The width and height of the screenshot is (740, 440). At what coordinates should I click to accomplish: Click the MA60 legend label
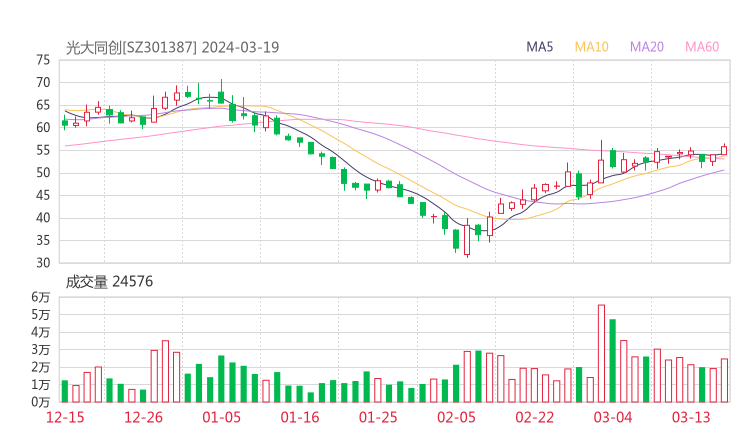click(702, 47)
